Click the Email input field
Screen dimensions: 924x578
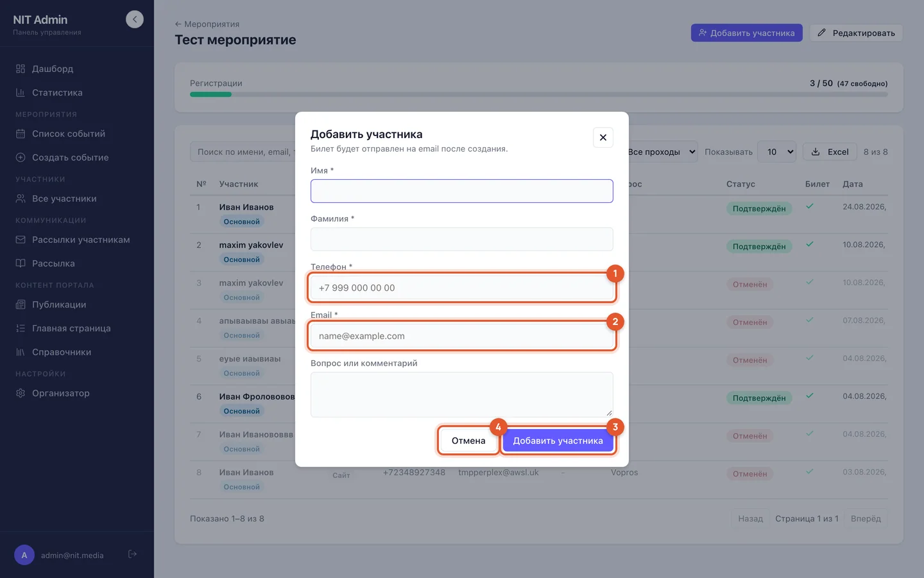pos(462,336)
